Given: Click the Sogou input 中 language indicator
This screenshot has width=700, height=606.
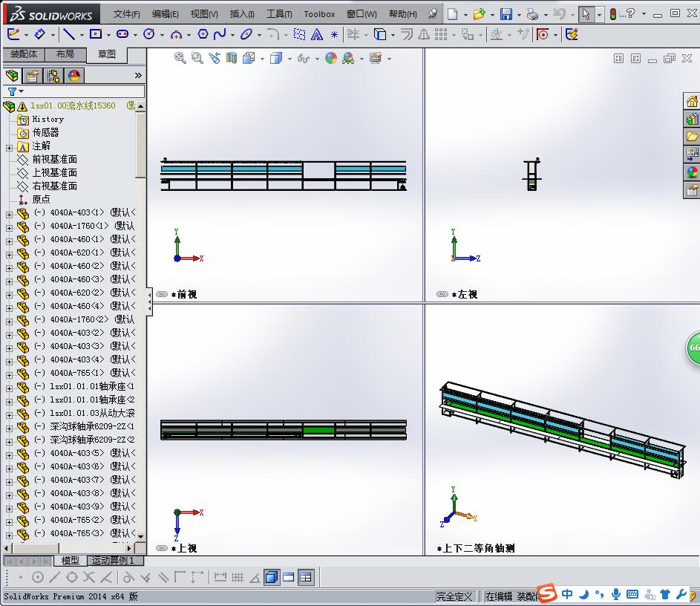Looking at the screenshot, I should click(x=567, y=594).
